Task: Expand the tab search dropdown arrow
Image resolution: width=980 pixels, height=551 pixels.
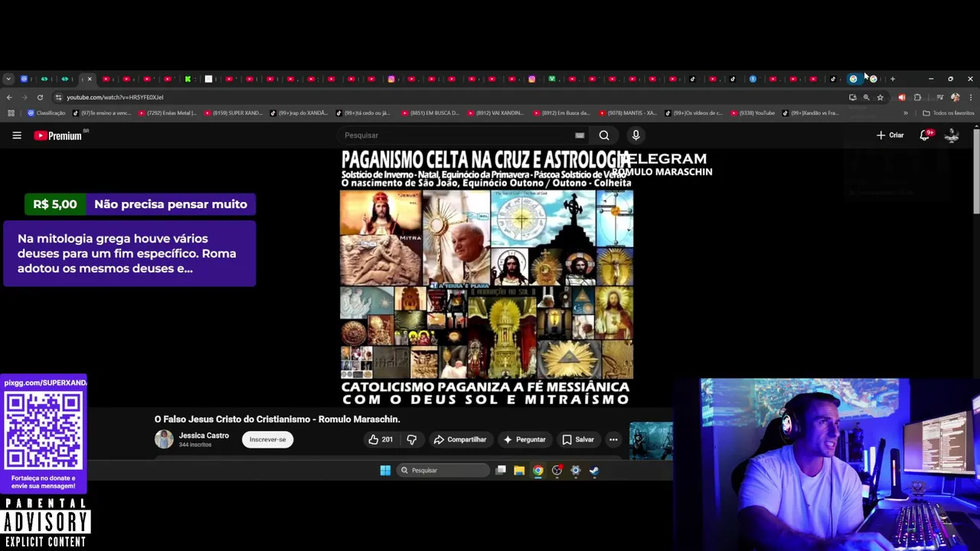Action: click(8, 79)
